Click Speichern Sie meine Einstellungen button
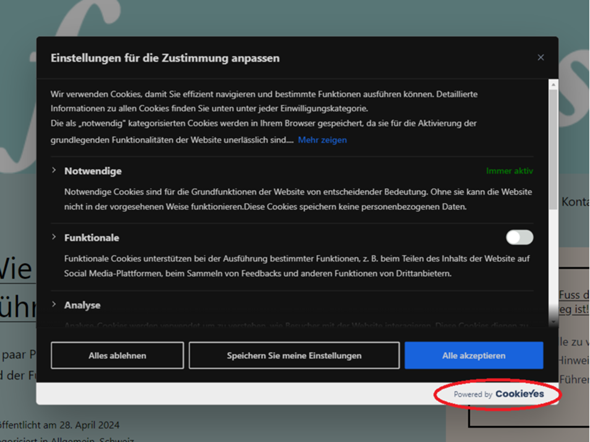Image resolution: width=590 pixels, height=442 pixels. (x=294, y=355)
